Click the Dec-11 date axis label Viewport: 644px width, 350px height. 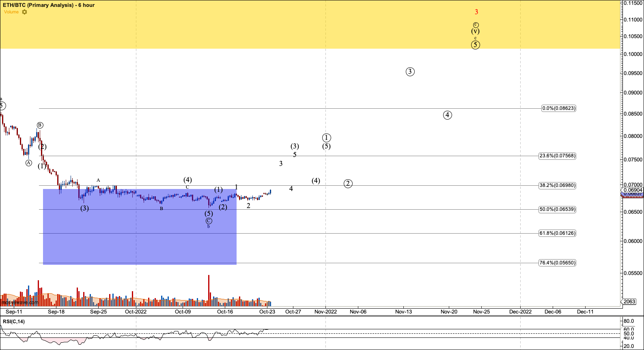click(x=585, y=312)
